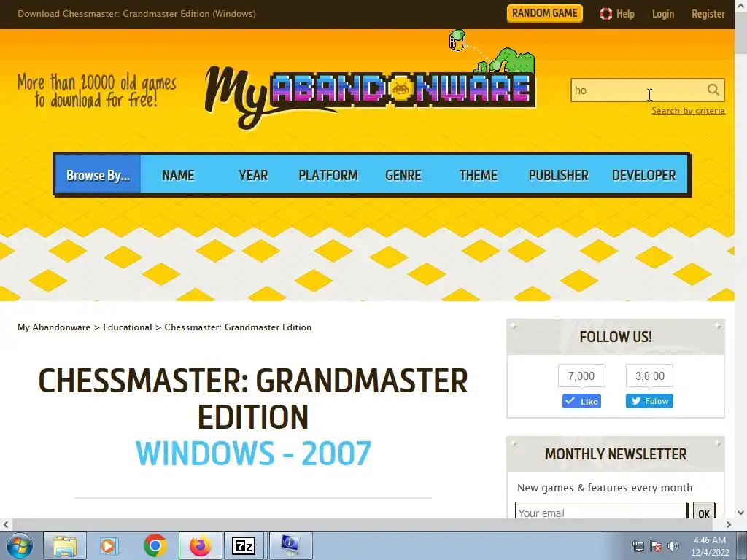Browse games by YEAR
Screen dimensions: 747x560
tap(253, 175)
